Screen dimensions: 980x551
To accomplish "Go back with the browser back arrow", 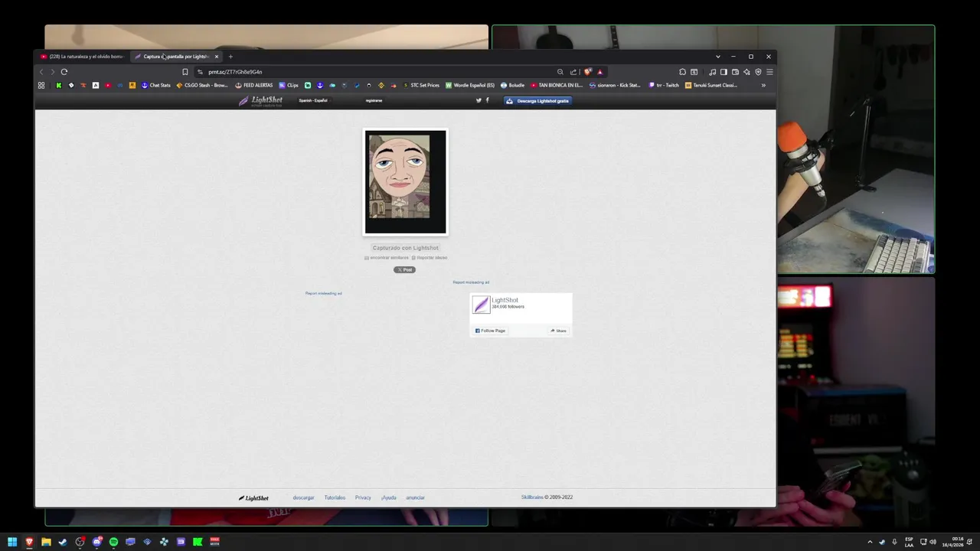I will 41,72.
